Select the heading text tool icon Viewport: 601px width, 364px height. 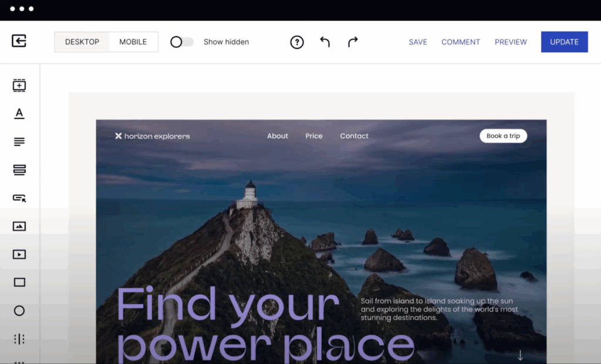coord(19,114)
